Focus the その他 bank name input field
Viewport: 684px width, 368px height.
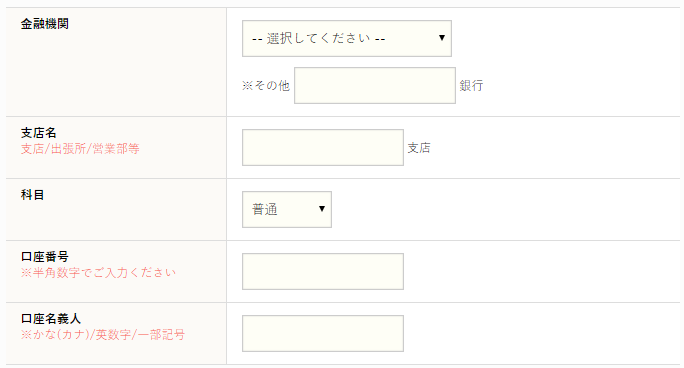[x=375, y=85]
